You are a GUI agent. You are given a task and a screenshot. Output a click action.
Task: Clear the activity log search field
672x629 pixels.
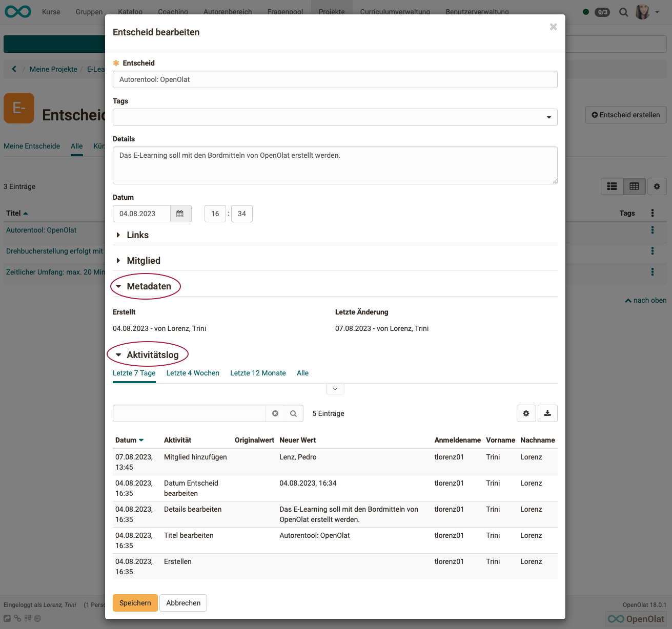(275, 413)
